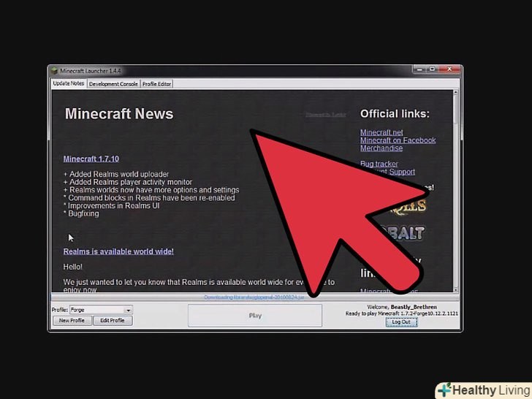Maximize the Minecraft Launcher window
Viewport: 532px width, 399px height.
point(432,69)
